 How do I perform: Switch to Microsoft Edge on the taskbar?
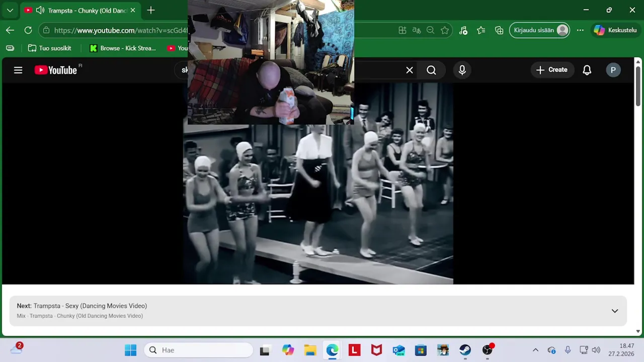(x=332, y=350)
